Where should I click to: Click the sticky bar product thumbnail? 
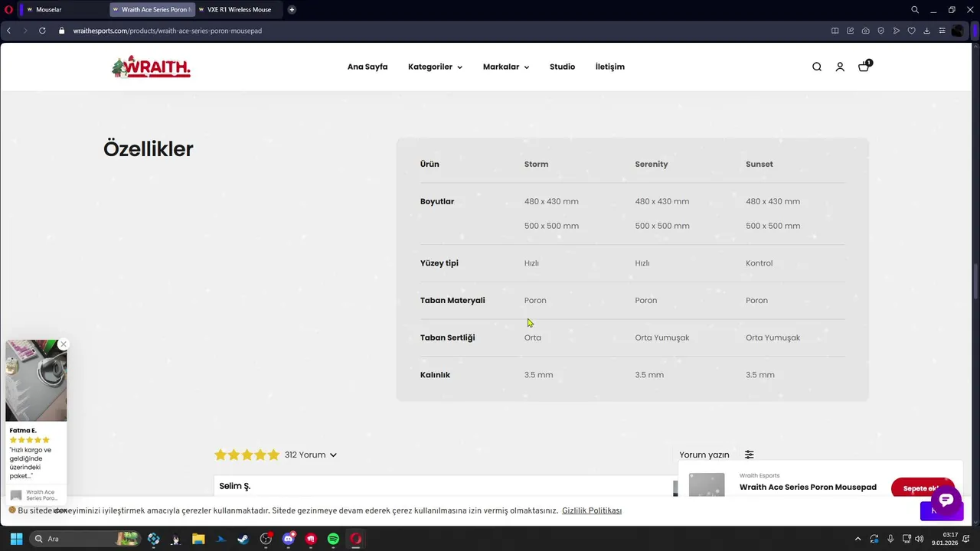click(x=707, y=485)
